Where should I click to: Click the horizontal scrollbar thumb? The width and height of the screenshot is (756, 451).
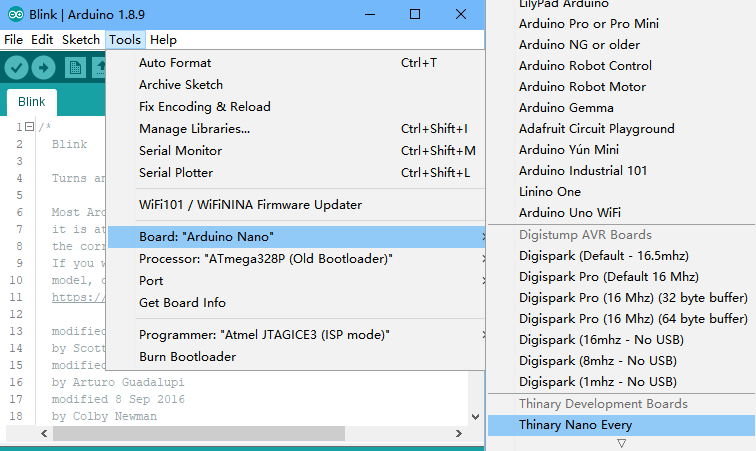(x=199, y=433)
